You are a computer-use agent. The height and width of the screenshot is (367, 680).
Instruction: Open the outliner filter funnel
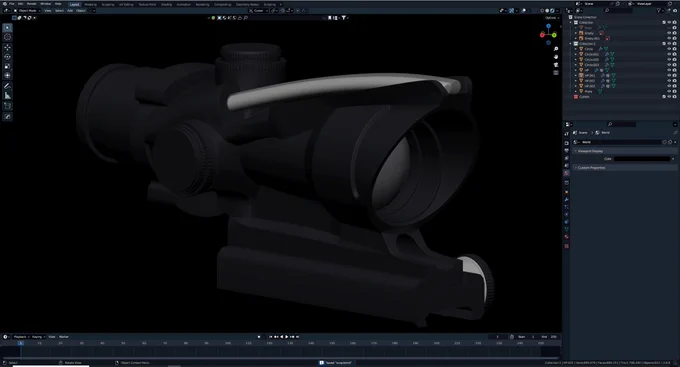tap(659, 10)
